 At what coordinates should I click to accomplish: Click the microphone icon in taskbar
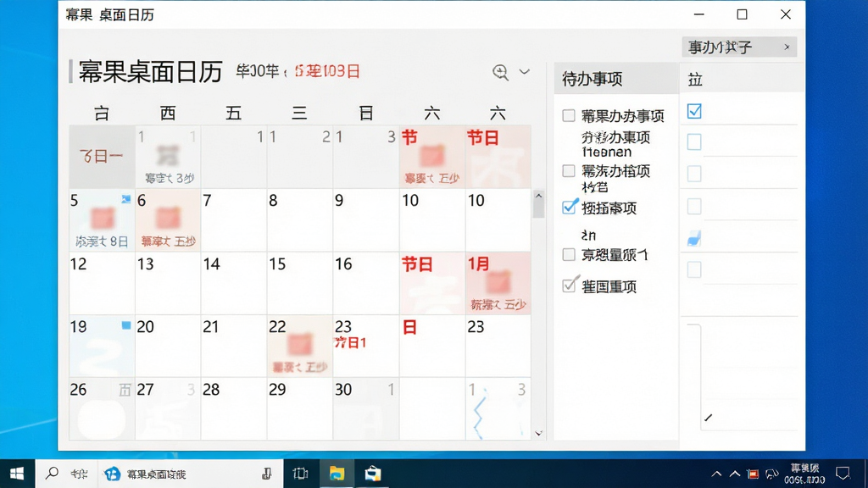tap(267, 474)
